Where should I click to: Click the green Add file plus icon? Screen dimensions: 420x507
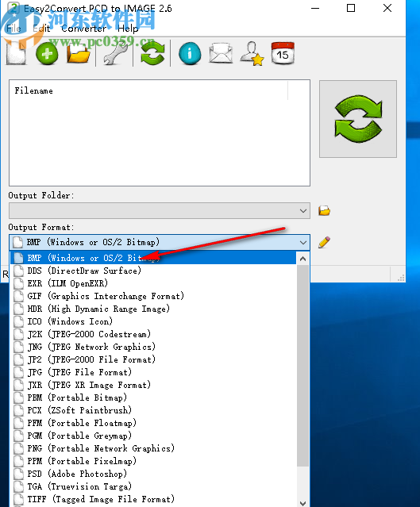point(48,54)
